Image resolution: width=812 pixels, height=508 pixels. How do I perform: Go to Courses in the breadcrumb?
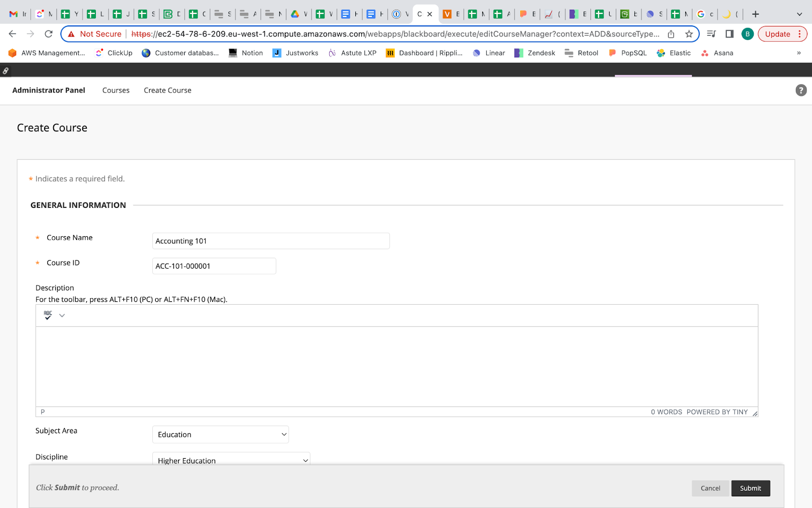pos(116,90)
